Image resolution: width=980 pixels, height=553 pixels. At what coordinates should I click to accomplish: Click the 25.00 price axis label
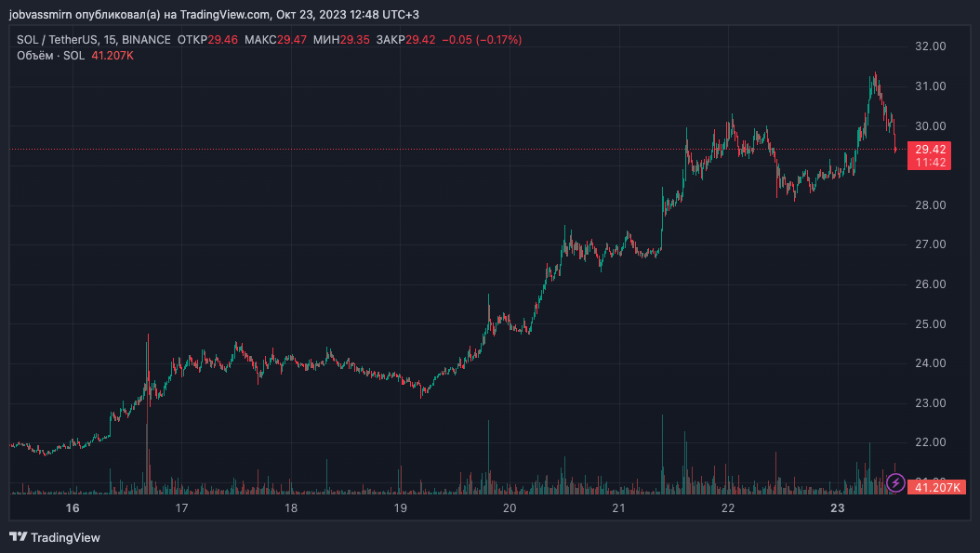click(x=931, y=323)
